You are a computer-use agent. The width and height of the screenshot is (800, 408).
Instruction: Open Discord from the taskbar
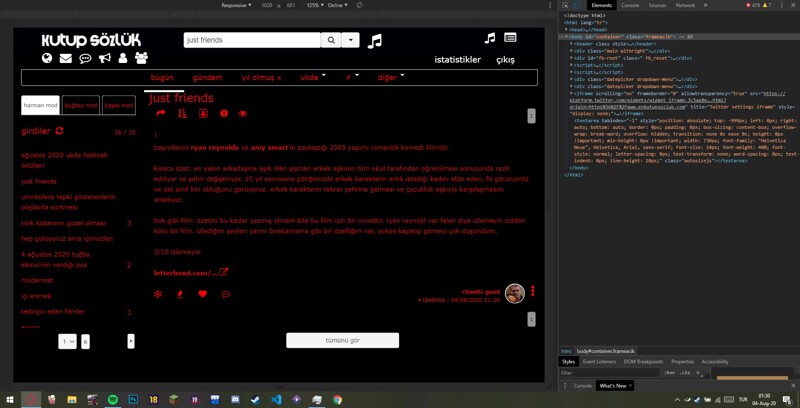pyautogui.click(x=235, y=399)
